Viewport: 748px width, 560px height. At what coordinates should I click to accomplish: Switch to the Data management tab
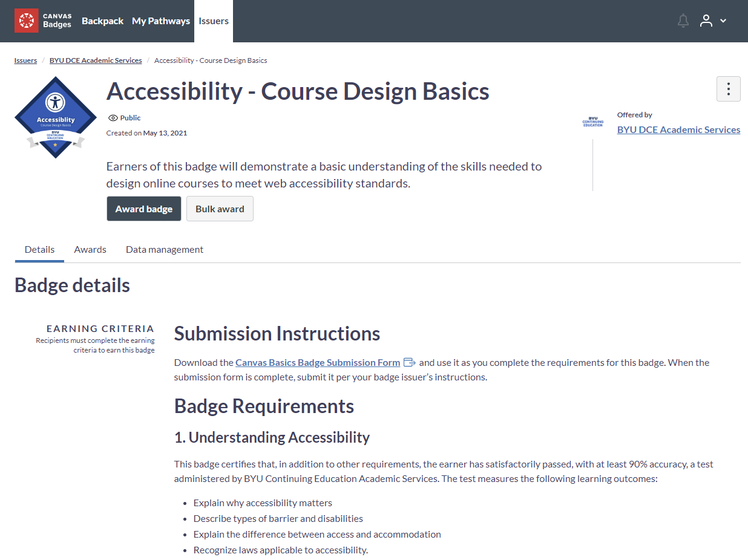[165, 249]
